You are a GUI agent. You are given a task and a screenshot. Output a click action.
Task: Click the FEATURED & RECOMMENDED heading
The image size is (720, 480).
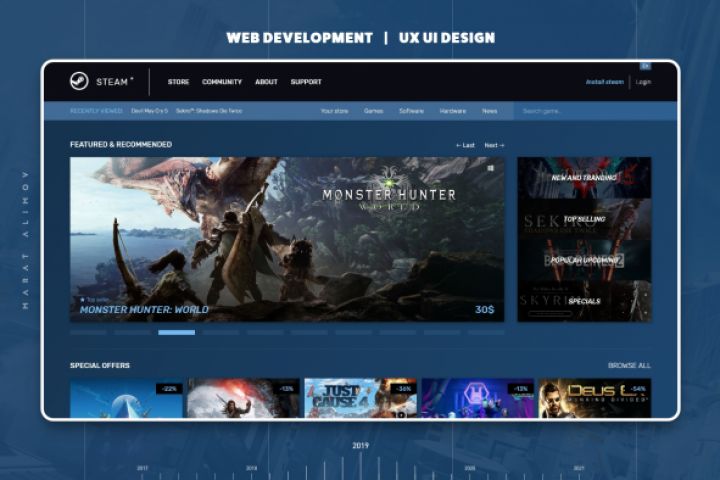pyautogui.click(x=121, y=144)
